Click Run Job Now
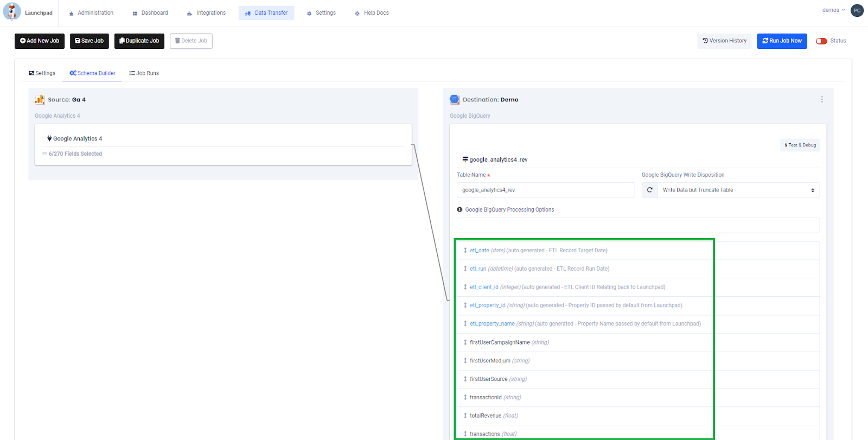This screenshot has width=868, height=440. (x=782, y=41)
